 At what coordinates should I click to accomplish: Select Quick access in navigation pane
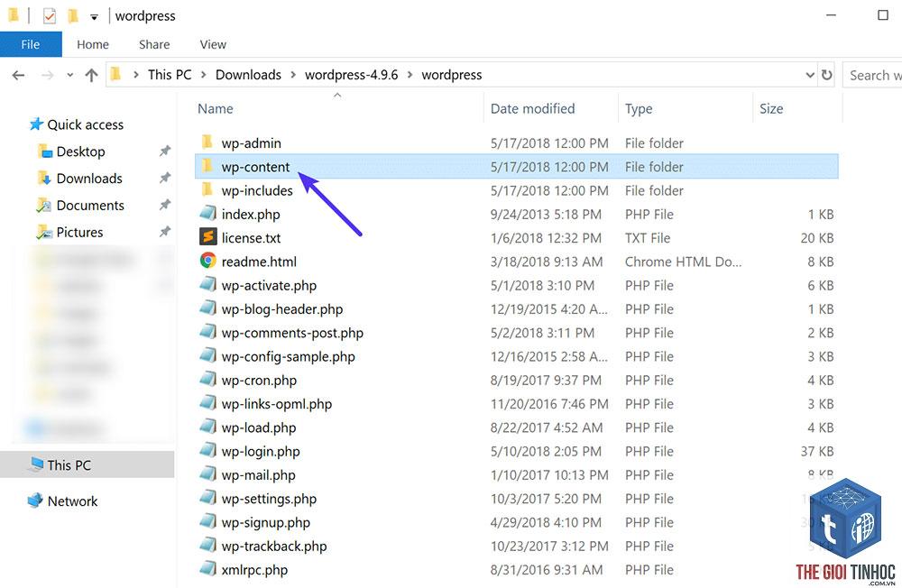pos(85,124)
